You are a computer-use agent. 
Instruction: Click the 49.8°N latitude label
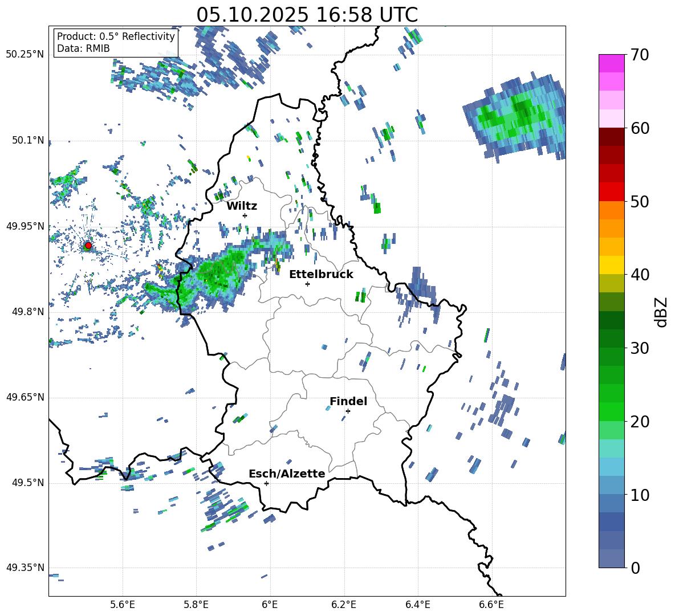click(x=27, y=312)
